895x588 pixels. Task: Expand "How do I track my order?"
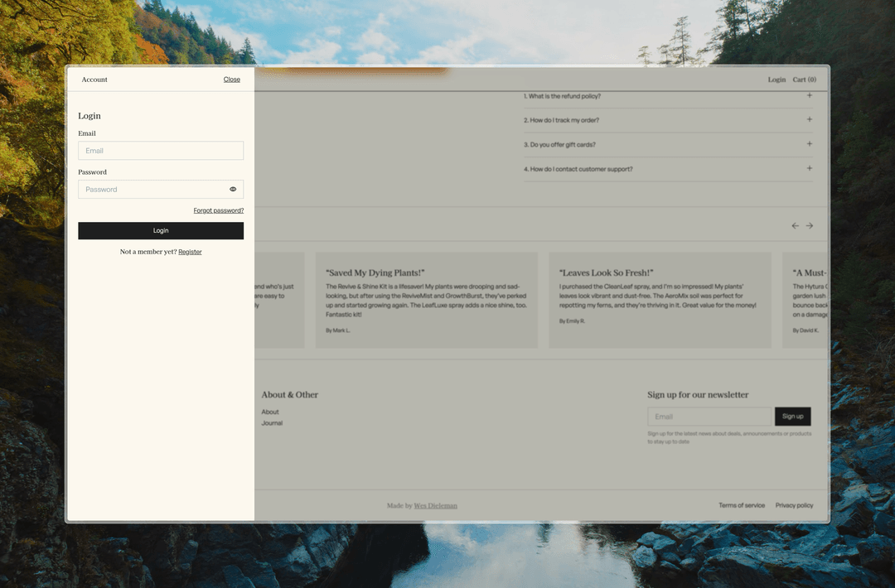pos(809,120)
